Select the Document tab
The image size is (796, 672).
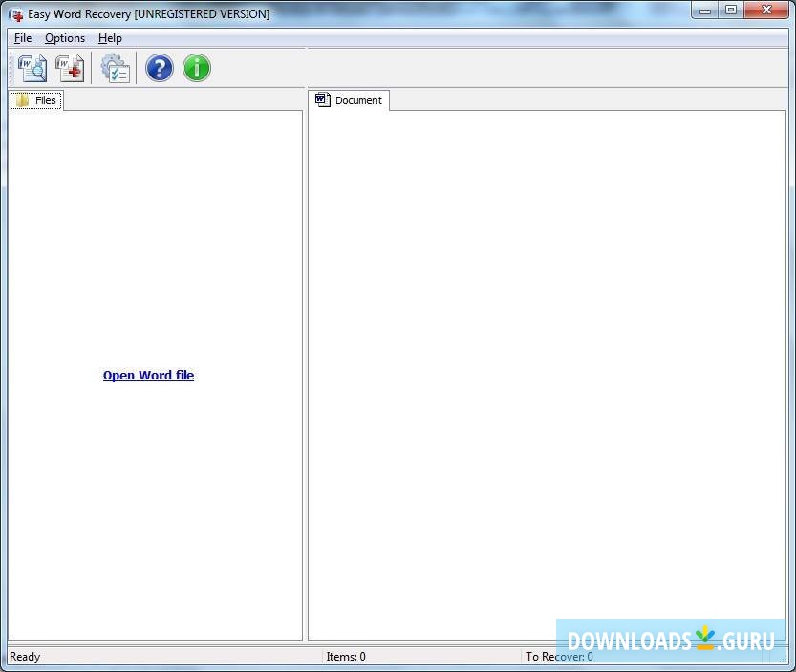[349, 100]
